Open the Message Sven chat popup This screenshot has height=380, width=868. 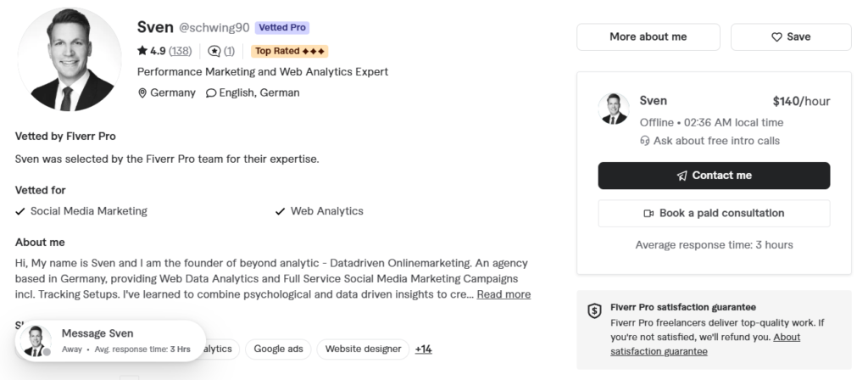111,341
